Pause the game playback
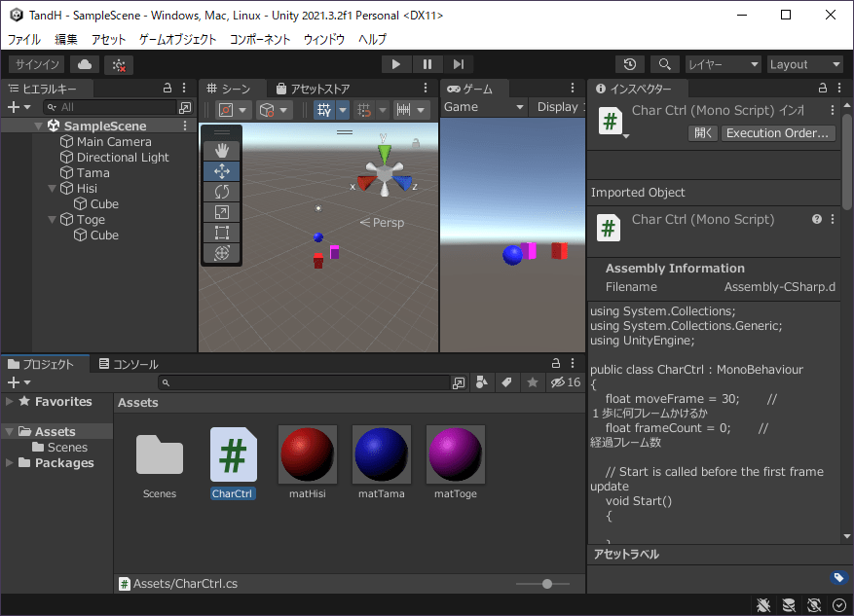Image resolution: width=854 pixels, height=616 pixels. 427,65
